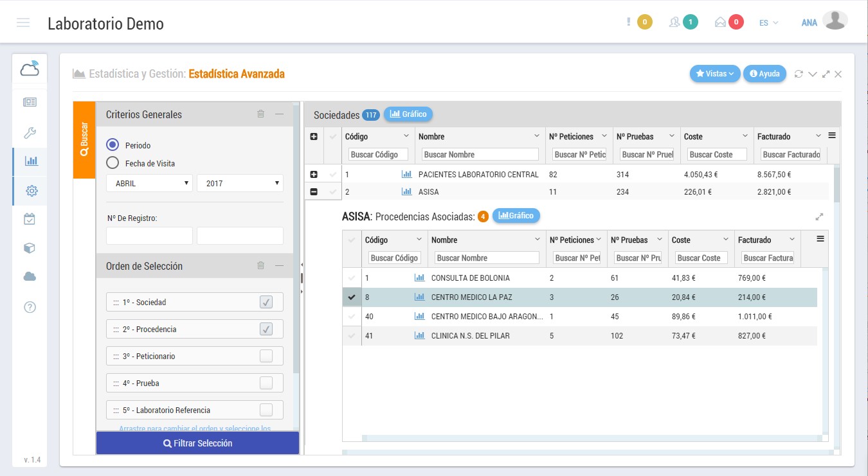The width and height of the screenshot is (868, 476).
Task: Open the ABRIL month dropdown
Action: tap(149, 183)
